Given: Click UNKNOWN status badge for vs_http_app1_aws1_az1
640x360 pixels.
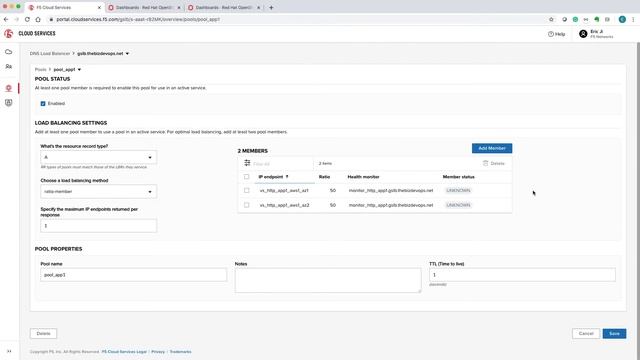Looking at the screenshot, I should point(458,191).
